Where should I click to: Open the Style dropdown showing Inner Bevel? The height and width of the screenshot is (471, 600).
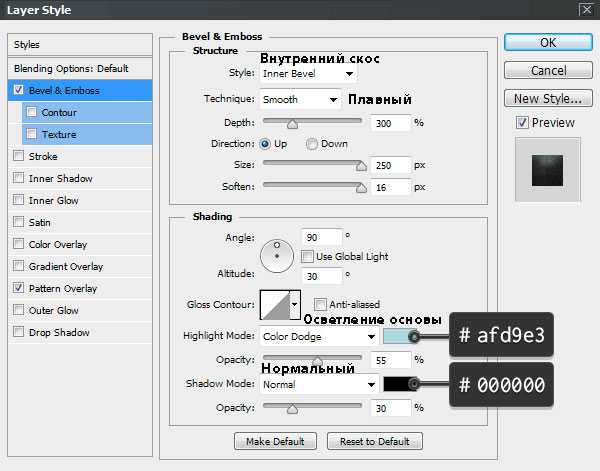click(308, 73)
